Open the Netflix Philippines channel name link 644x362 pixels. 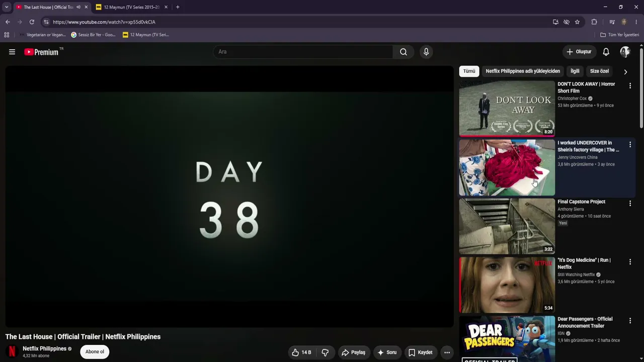point(44,349)
